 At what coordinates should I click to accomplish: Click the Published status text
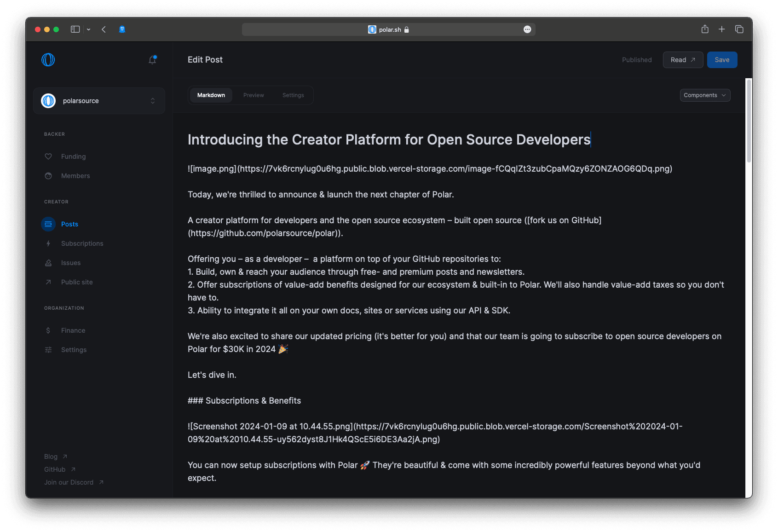637,60
